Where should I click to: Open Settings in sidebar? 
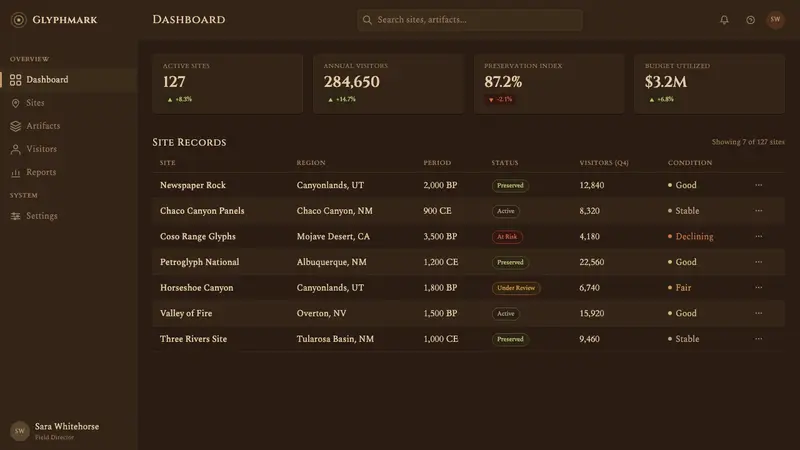[x=68, y=216]
